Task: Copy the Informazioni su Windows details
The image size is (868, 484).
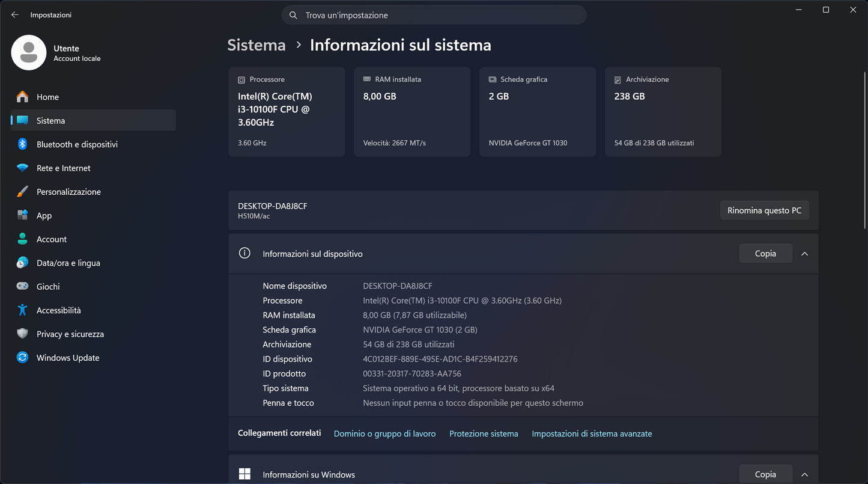Action: point(765,474)
